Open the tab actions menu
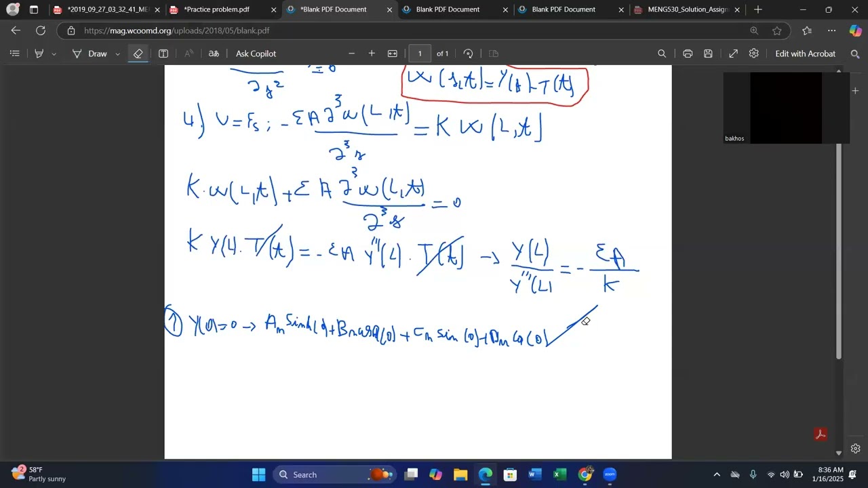 pos(34,9)
